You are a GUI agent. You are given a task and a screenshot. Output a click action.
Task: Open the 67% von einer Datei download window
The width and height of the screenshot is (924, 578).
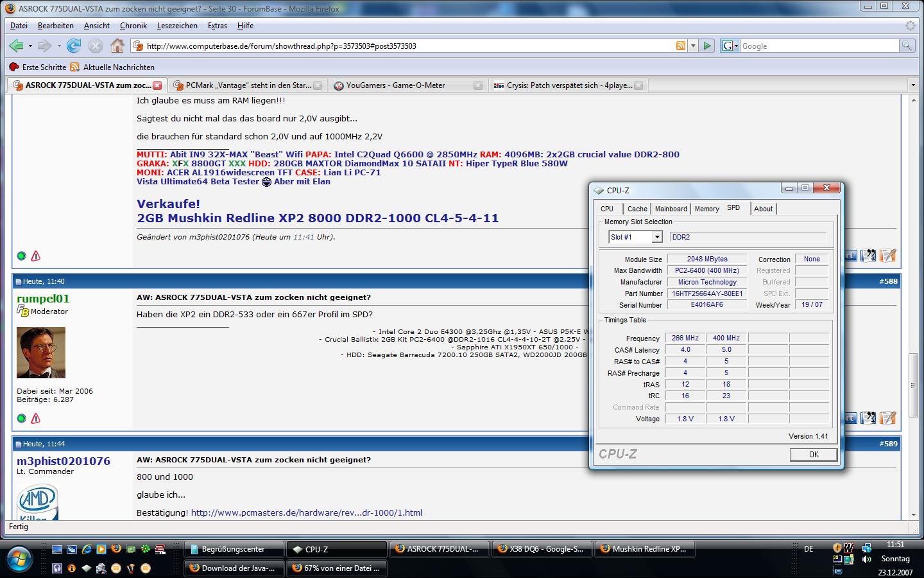click(337, 568)
